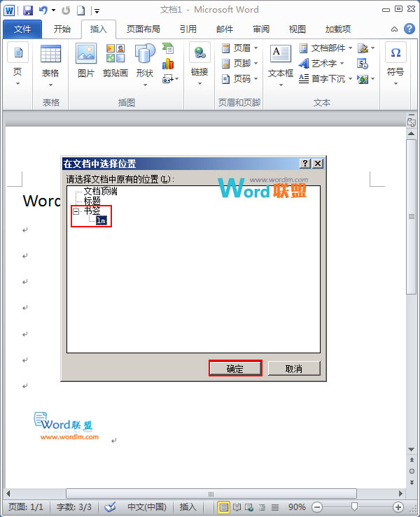This screenshot has height=517, width=420.
Task: Click the Save icon in quick access toolbar
Action: (28, 10)
